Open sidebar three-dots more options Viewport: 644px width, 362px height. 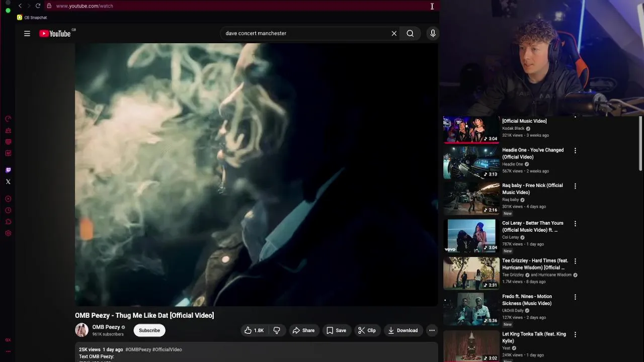pos(8,351)
